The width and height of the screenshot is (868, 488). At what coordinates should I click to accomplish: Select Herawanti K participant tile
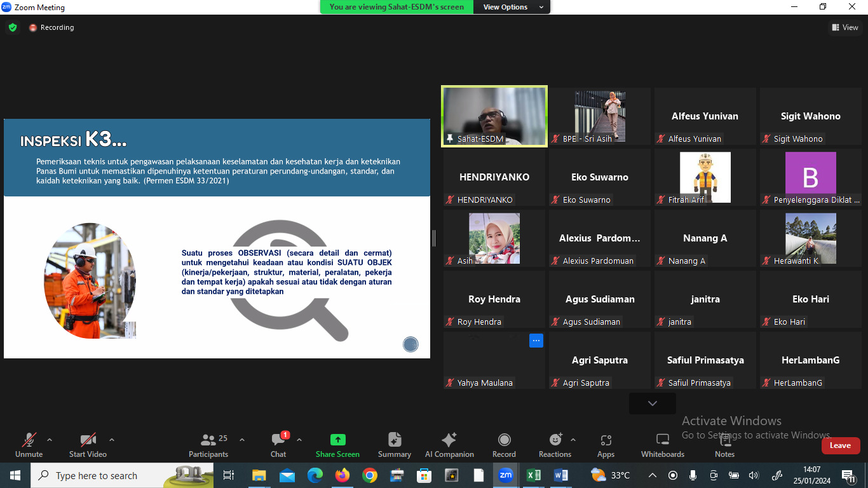(x=811, y=238)
